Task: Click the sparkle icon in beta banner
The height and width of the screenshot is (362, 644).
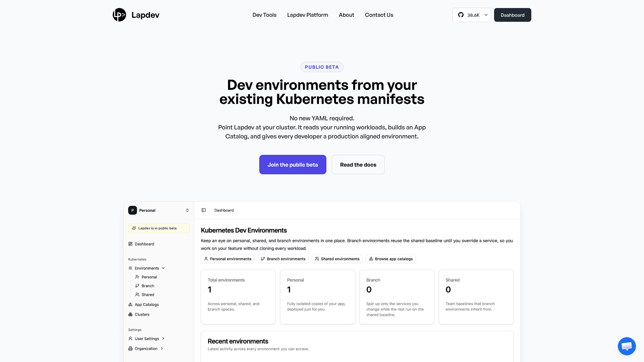Action: [134, 228]
